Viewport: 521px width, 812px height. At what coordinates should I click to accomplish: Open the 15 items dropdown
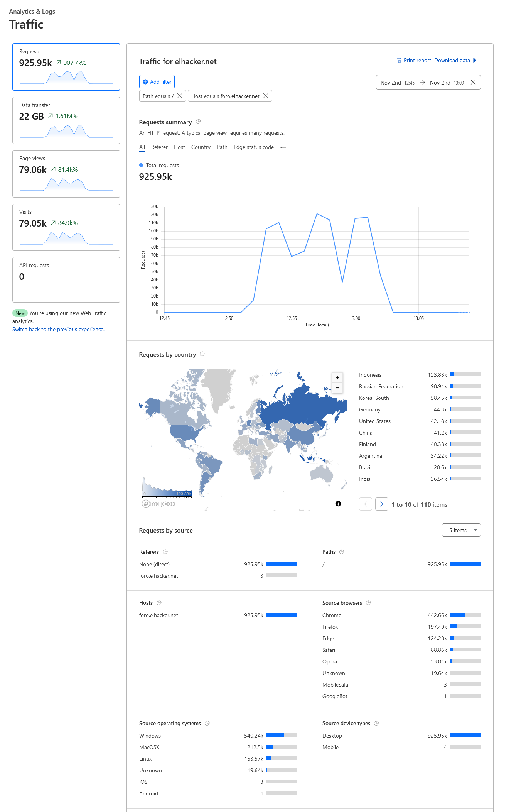[461, 530]
